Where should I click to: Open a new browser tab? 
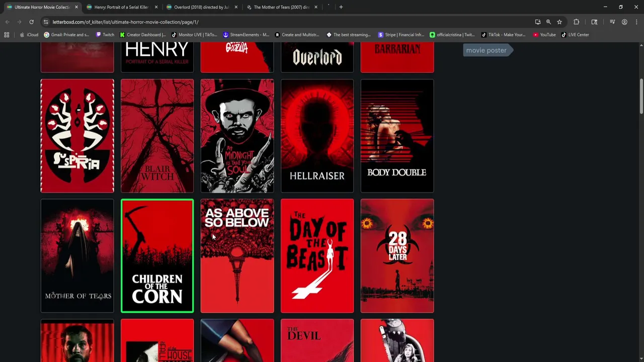pos(341,7)
